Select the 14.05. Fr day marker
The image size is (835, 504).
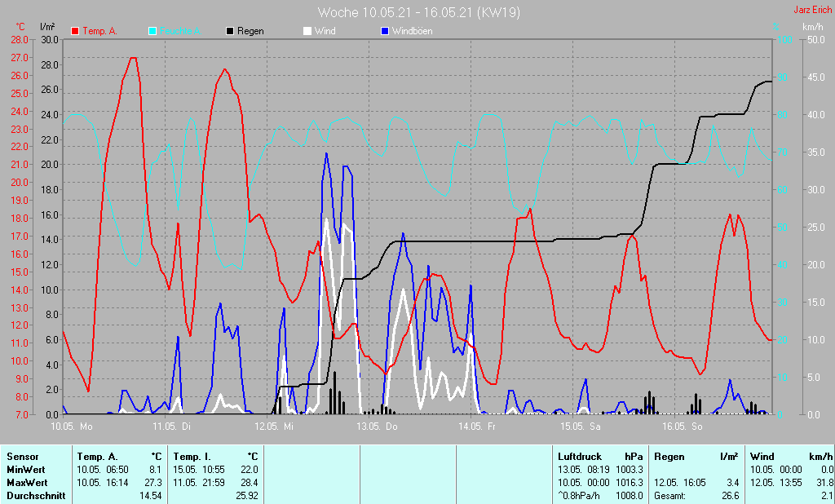[x=478, y=427]
